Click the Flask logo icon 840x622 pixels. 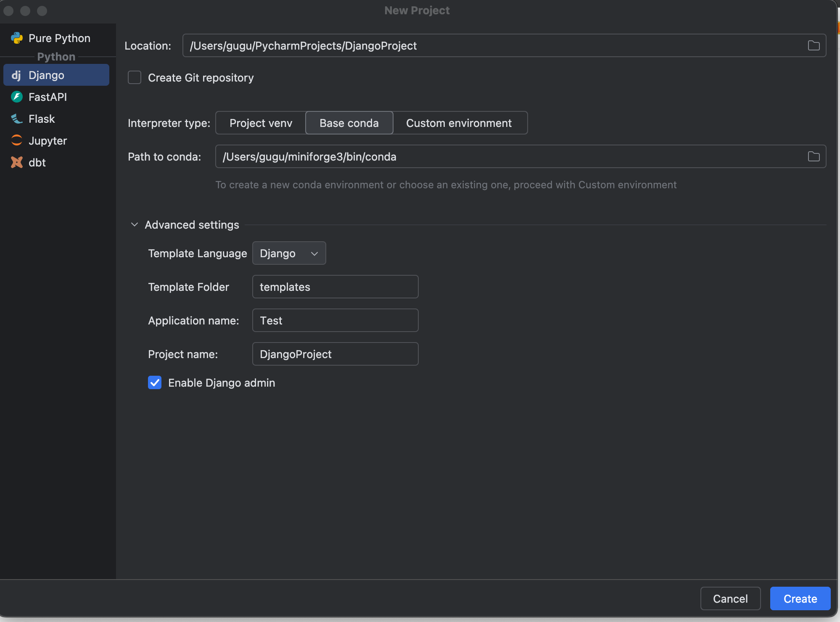[x=17, y=119]
